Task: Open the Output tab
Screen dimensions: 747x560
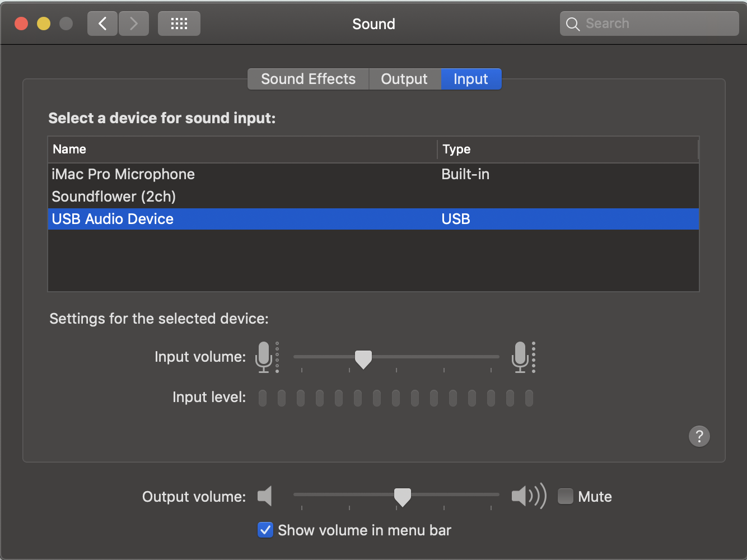Action: pyautogui.click(x=404, y=79)
